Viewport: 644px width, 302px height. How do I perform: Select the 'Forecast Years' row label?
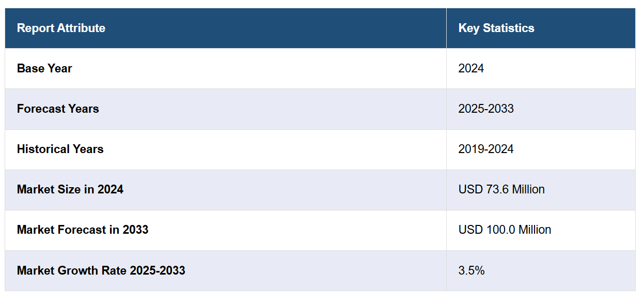pos(58,109)
